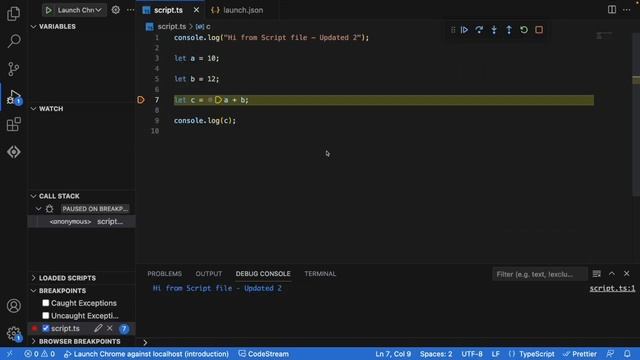Screen dimensions: 640x360
Task: Click the Prettier status item
Action: pos(580,354)
